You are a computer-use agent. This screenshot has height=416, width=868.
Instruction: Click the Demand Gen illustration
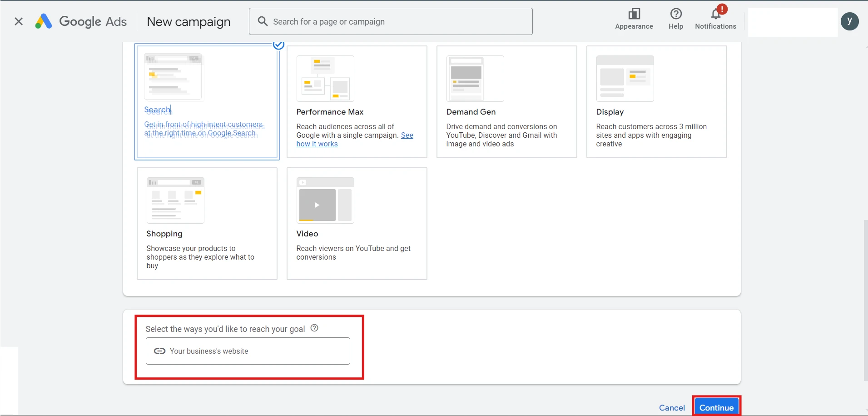coord(475,79)
